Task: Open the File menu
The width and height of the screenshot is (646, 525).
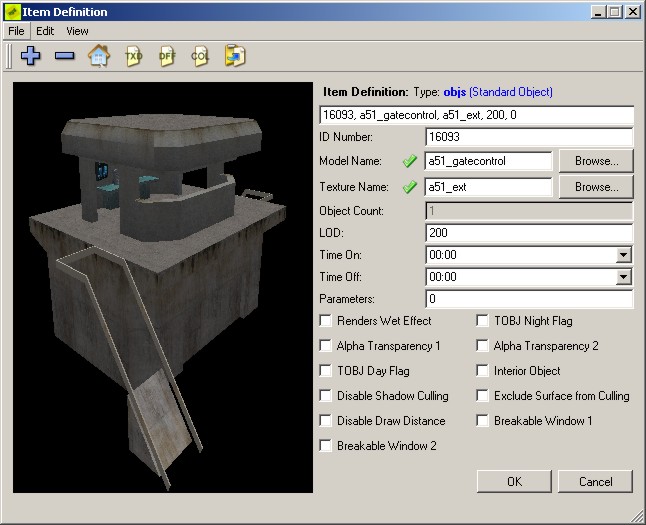Action: click(16, 31)
